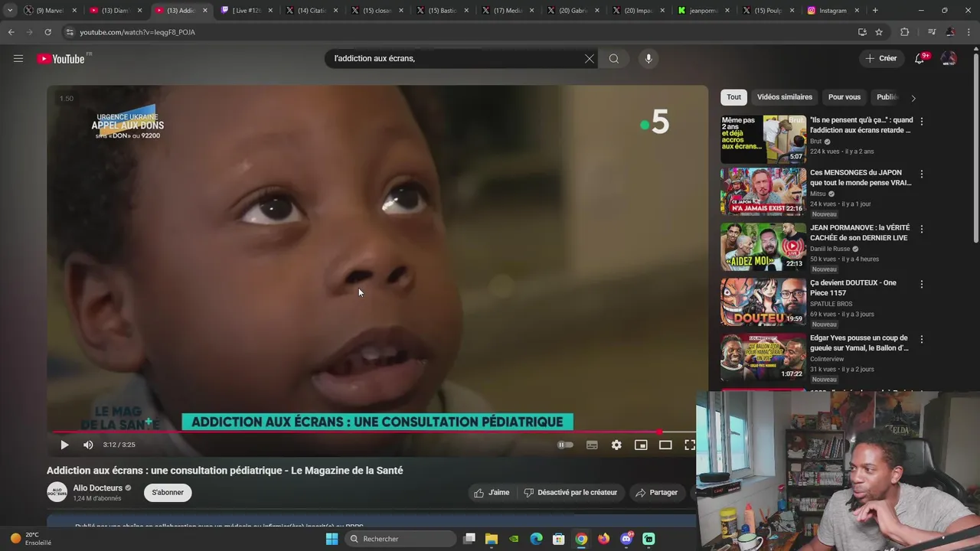Open the Allo Docteurs channel name link
Screen dimensions: 980x551
[x=98, y=487]
